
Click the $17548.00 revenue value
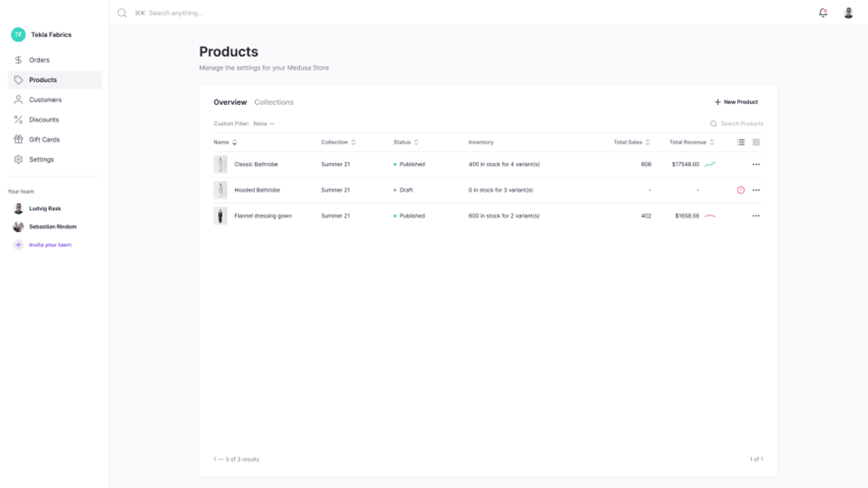click(686, 165)
